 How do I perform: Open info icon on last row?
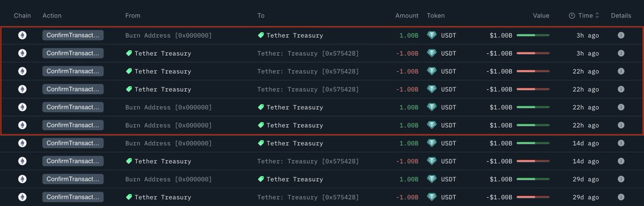point(621,197)
